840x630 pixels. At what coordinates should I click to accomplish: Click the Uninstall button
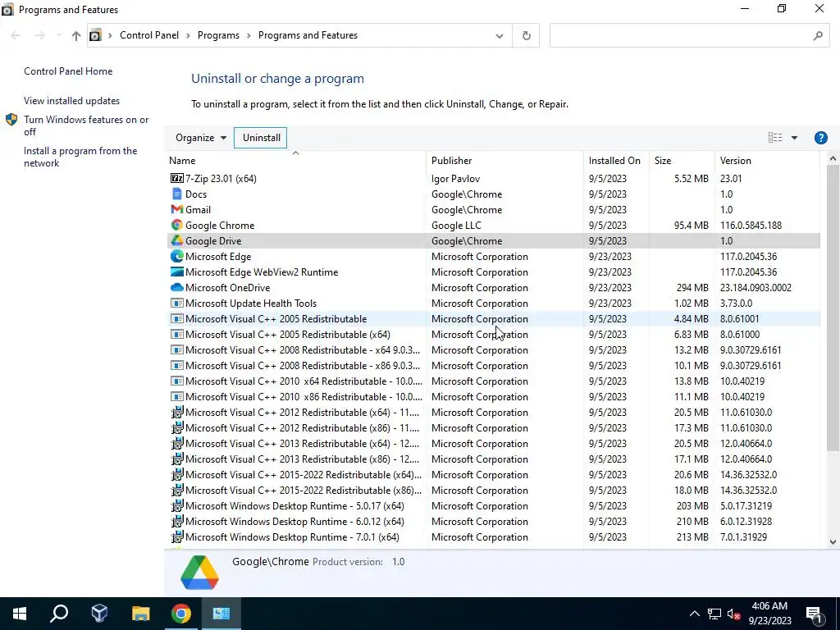(261, 138)
